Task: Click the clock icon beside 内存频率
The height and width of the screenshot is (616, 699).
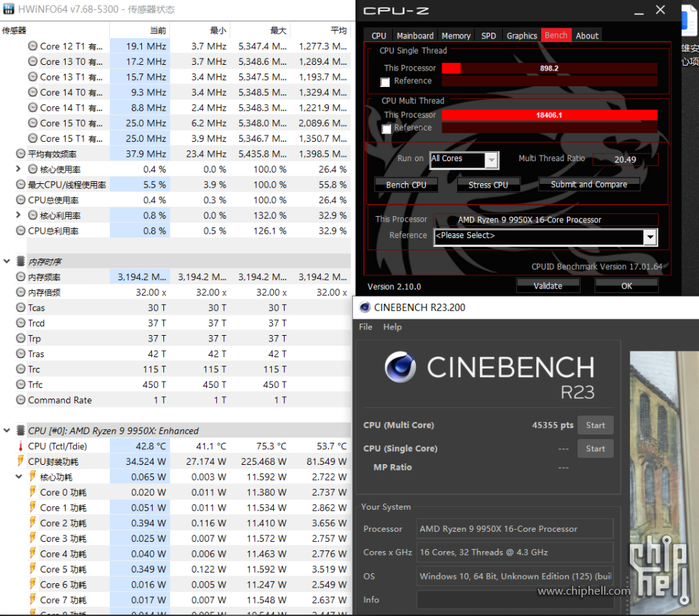Action: 21,277
